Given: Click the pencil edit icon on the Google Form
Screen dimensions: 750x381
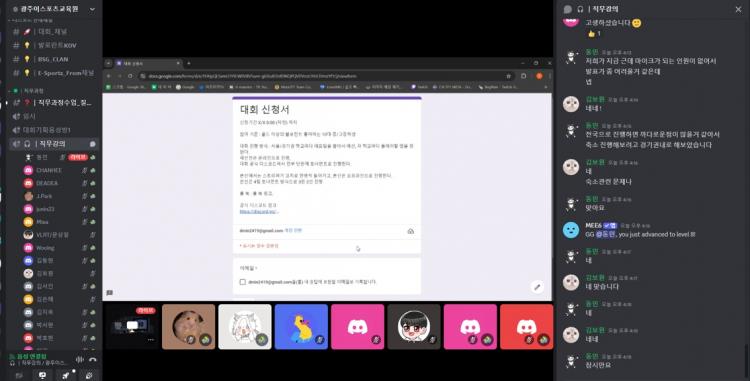Looking at the screenshot, I should click(537, 287).
